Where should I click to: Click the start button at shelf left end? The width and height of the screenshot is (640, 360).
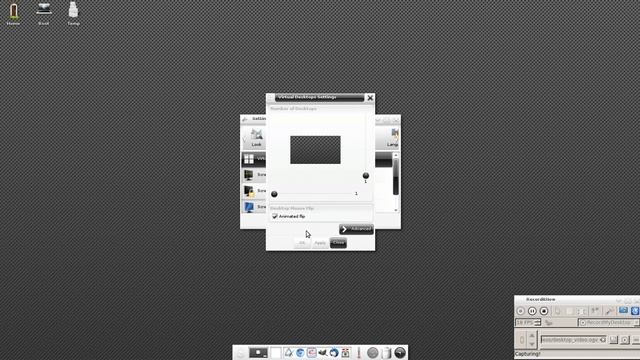click(x=240, y=353)
